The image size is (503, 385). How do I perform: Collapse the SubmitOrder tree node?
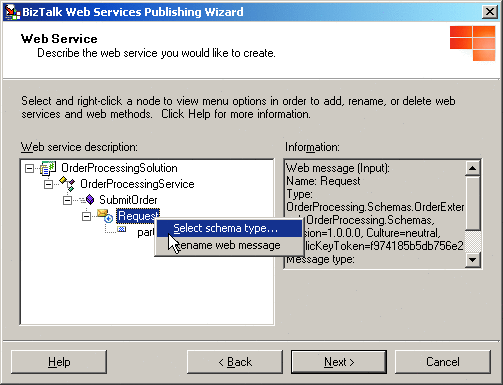coord(67,200)
